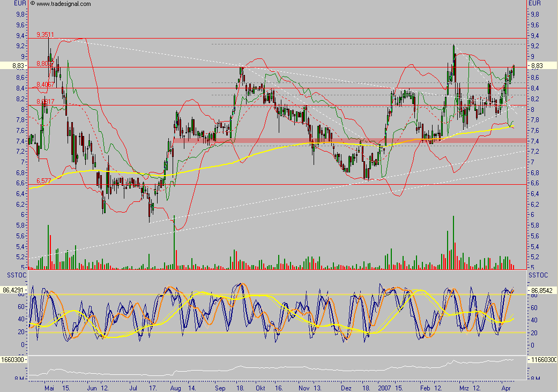This screenshot has width=558, height=392.
Task: Click the Apr label at end of time axis
Action: coord(506,388)
